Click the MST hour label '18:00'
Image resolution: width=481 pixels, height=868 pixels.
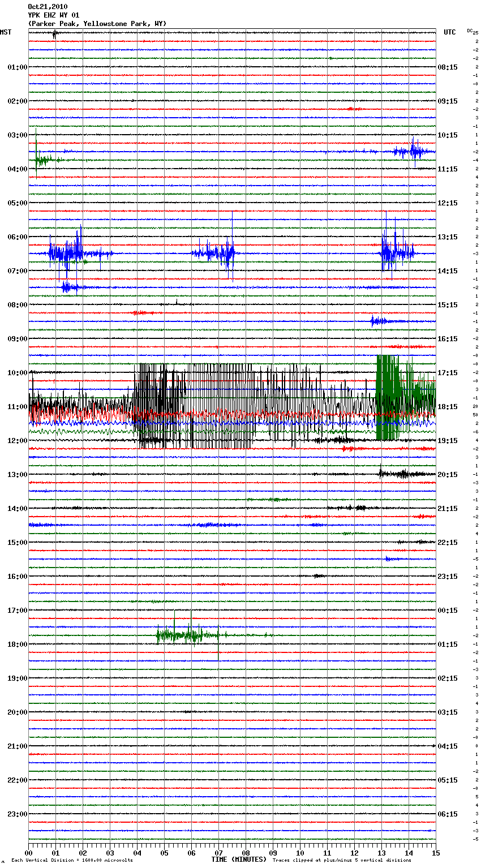point(17,644)
